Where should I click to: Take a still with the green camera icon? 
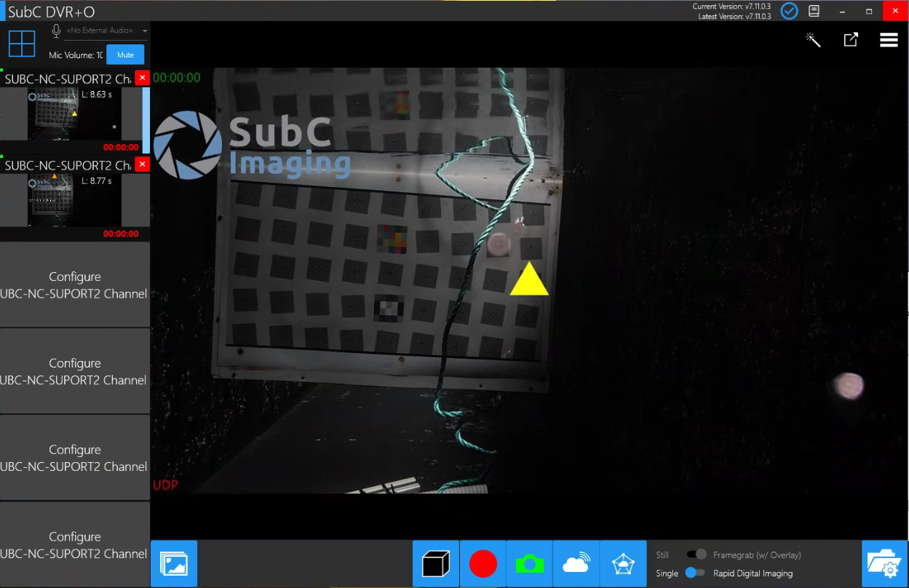529,564
